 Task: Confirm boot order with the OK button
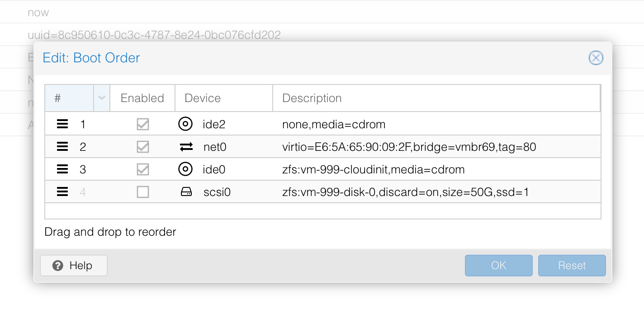click(499, 266)
